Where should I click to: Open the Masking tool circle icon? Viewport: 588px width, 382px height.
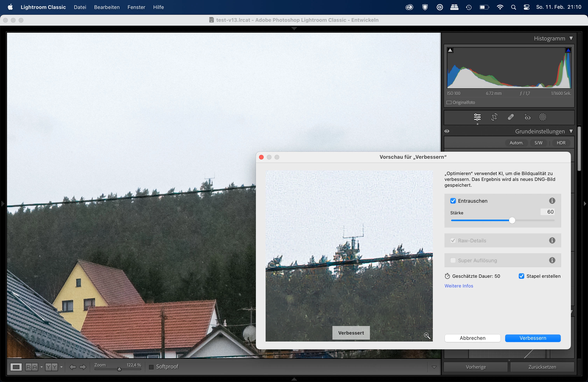click(x=542, y=117)
